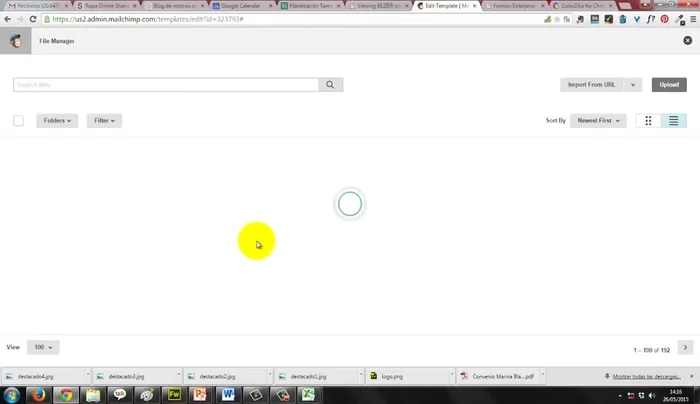The height and width of the screenshot is (404, 700).
Task: Expand the arrow beside Import From URL
Action: 633,85
